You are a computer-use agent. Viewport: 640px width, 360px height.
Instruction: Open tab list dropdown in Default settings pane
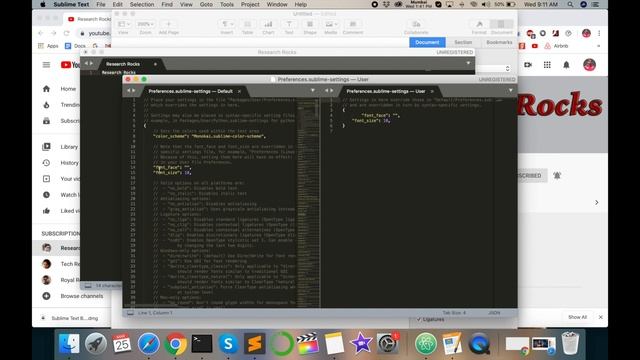point(313,91)
